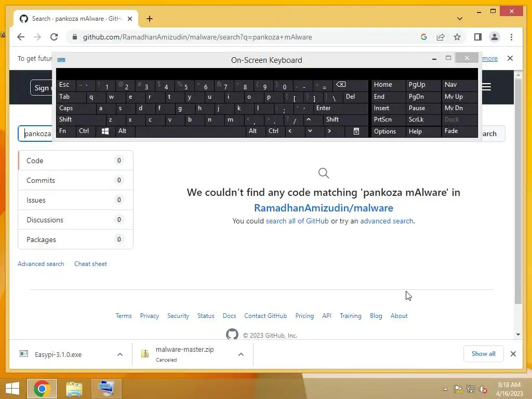Show hidden system tray icons
The height and width of the screenshot is (399, 532).
click(x=445, y=389)
